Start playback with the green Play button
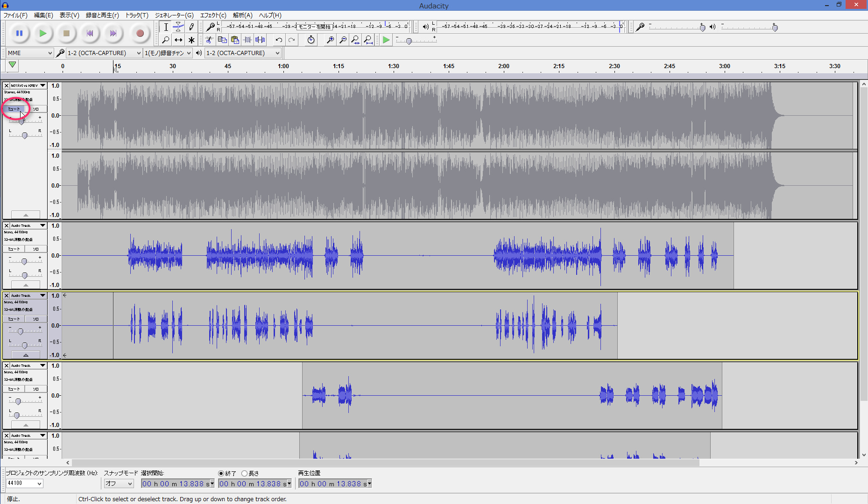Image resolution: width=868 pixels, height=504 pixels. 42,33
